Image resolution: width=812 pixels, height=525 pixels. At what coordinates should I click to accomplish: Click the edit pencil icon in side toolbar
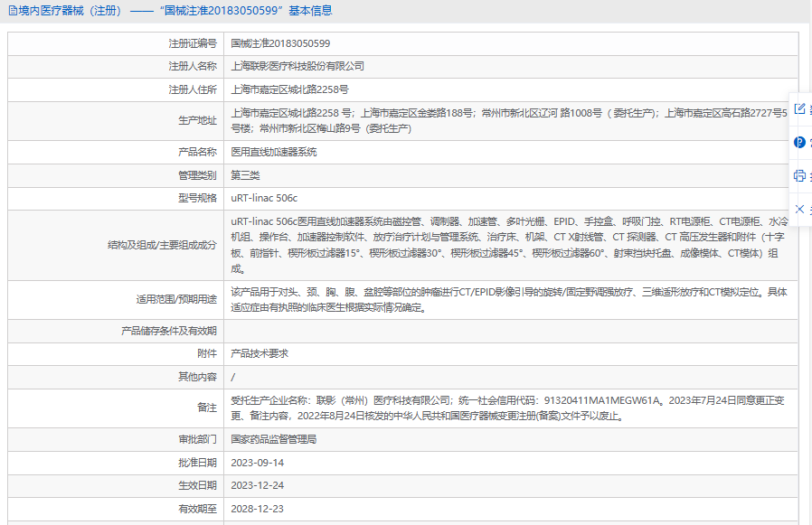(x=799, y=108)
